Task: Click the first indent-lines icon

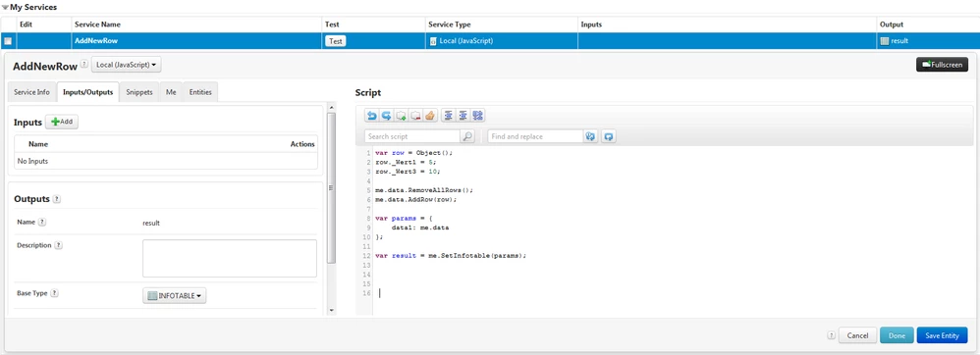Action: 448,116
